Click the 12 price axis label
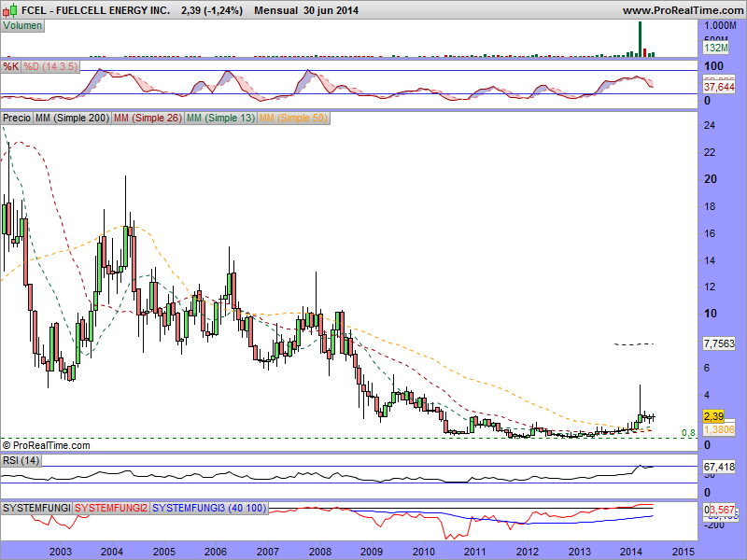 click(x=710, y=287)
